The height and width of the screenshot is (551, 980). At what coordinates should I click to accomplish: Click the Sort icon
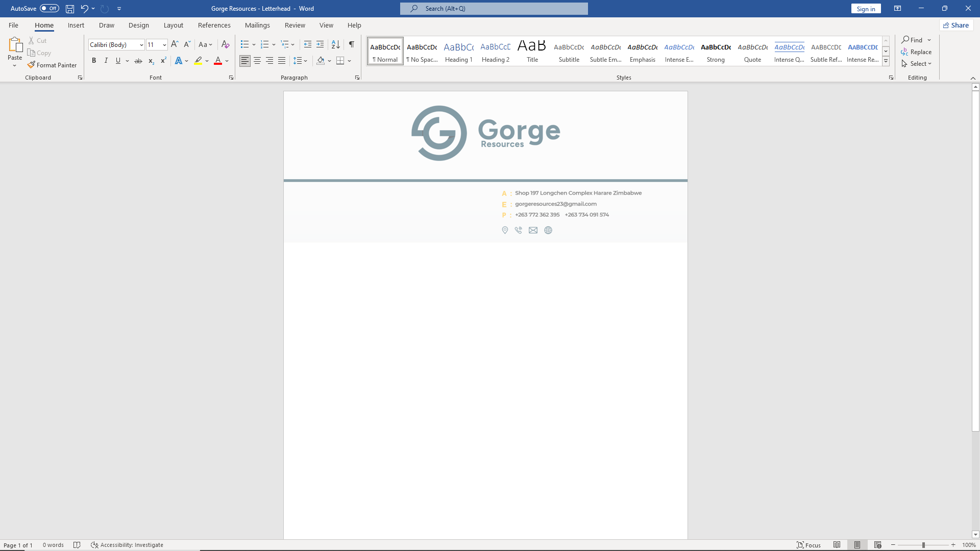click(x=335, y=44)
